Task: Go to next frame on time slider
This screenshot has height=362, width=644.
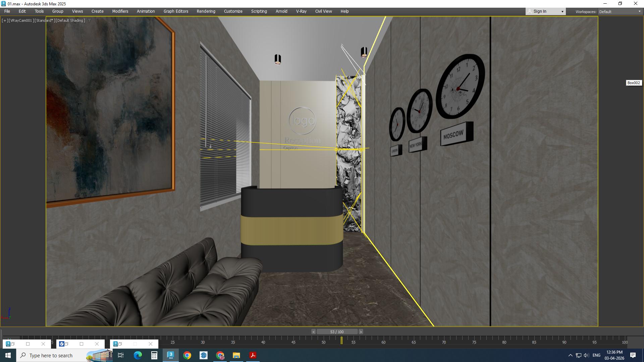Action: point(361,332)
